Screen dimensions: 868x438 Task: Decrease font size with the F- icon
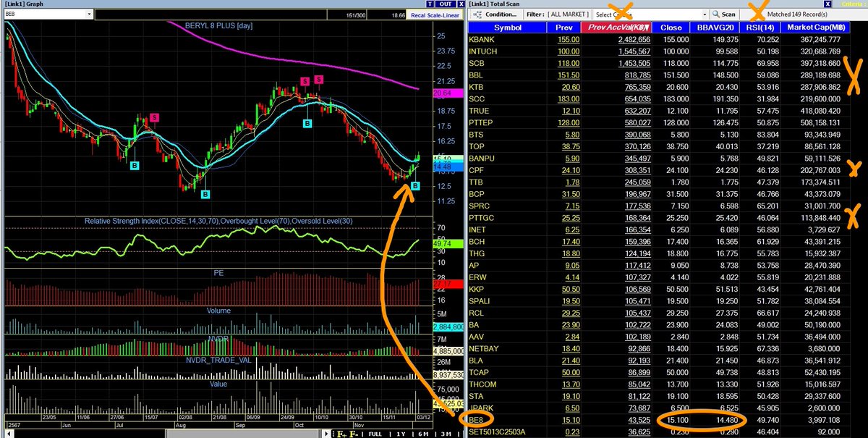click(354, 434)
